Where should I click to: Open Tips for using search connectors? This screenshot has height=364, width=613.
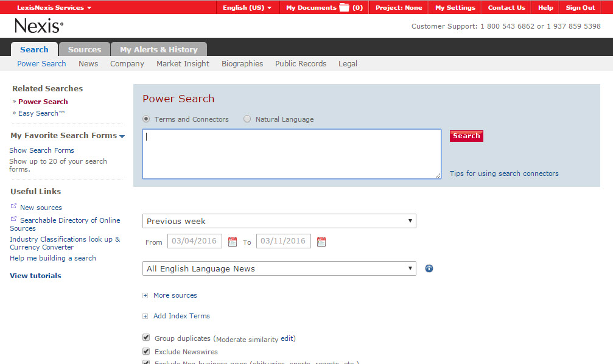point(504,173)
